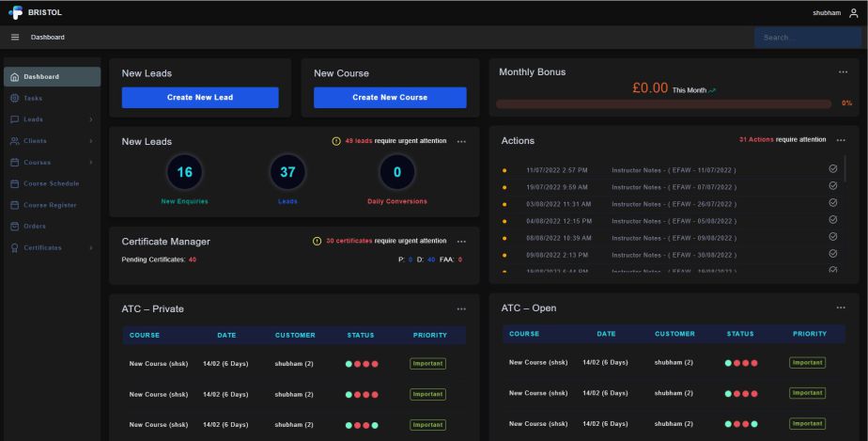Click the Orders bag icon in sidebar
Image resolution: width=868 pixels, height=441 pixels.
(x=15, y=227)
